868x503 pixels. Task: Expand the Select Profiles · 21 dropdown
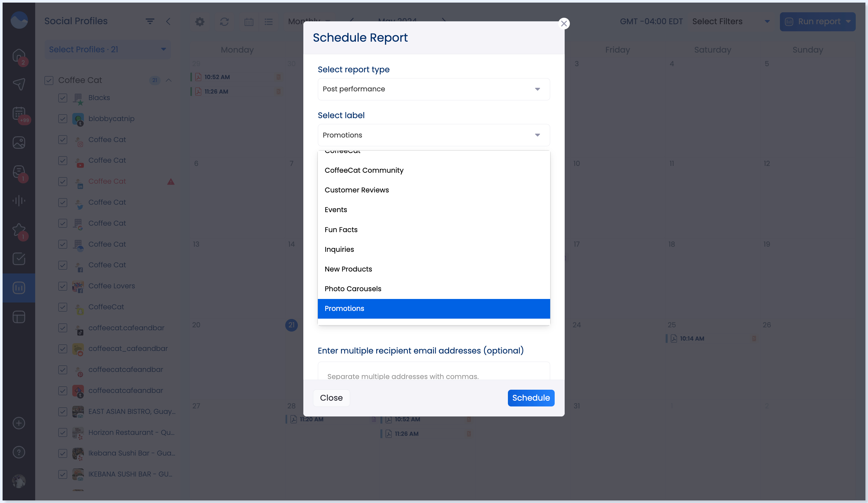[107, 50]
